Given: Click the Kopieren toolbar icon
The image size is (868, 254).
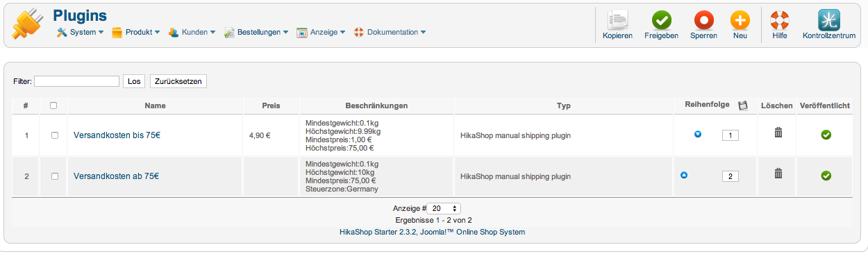Looking at the screenshot, I should (x=617, y=20).
